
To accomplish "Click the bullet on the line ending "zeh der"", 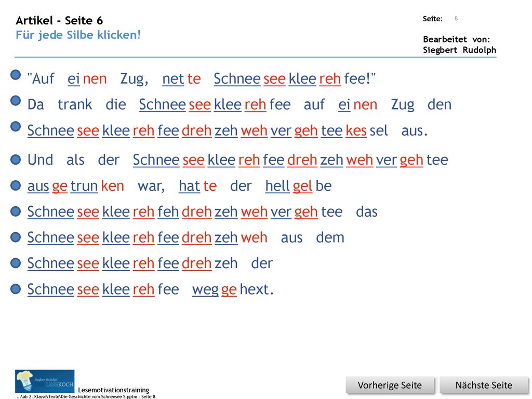I will click(x=16, y=263).
